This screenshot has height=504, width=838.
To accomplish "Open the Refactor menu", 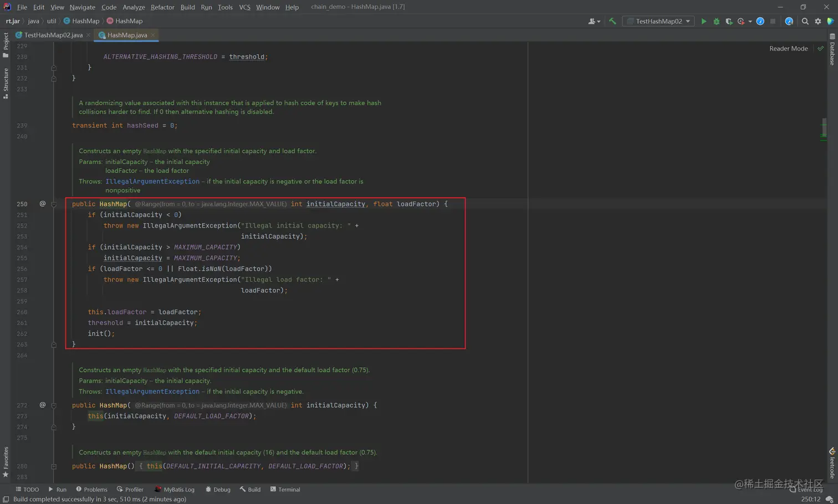I will point(162,7).
